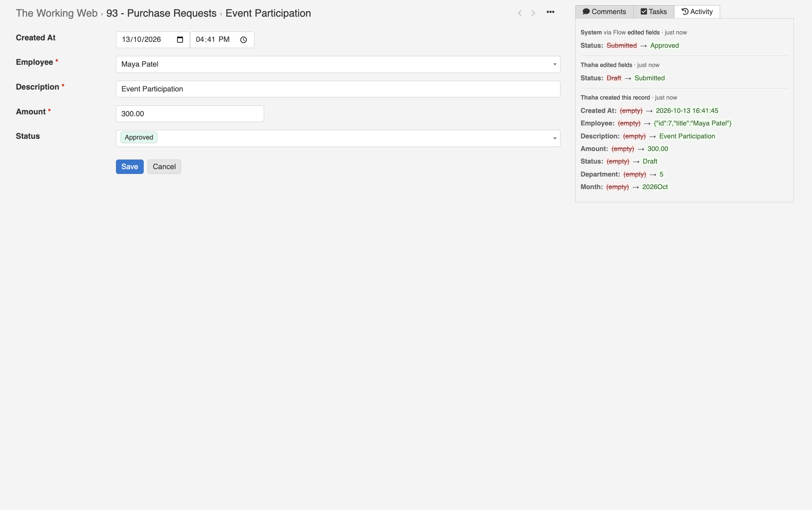The height and width of the screenshot is (510, 812).
Task: Click the Created At time field
Action: (222, 40)
